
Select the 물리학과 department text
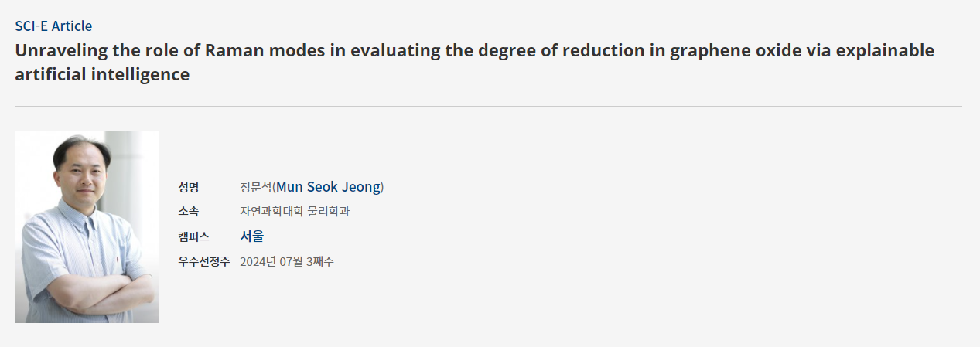[x=329, y=212]
